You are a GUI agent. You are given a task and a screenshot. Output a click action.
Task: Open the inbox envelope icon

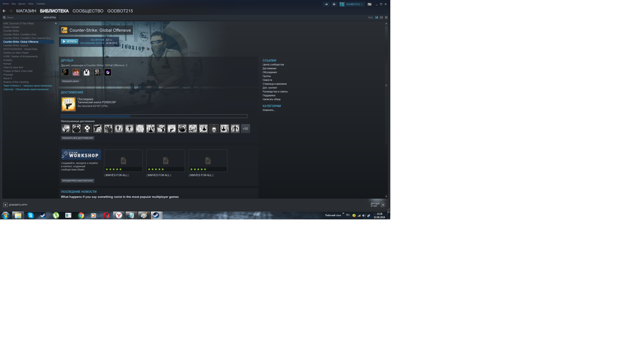334,4
